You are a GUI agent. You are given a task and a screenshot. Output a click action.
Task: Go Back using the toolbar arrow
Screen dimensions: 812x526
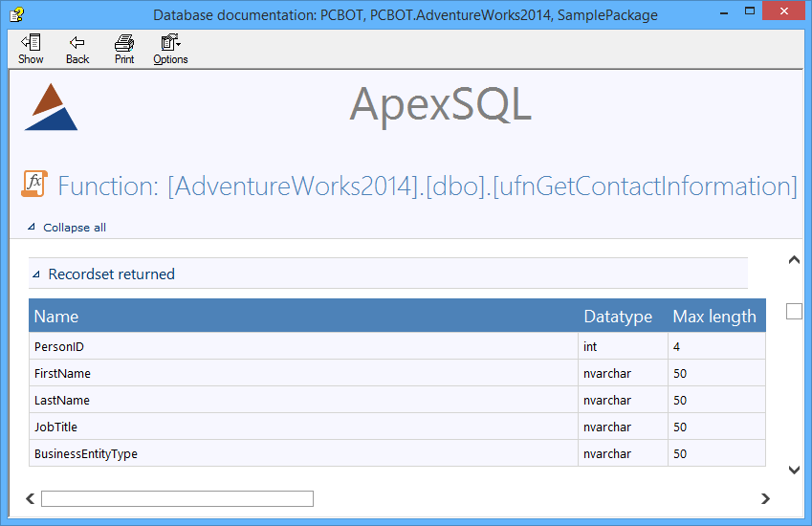77,49
